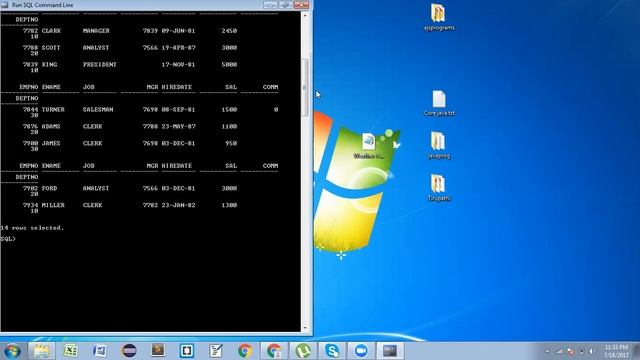The width and height of the screenshot is (640, 360).
Task: Click the '14 rows selected.' message
Action: click(x=32, y=228)
